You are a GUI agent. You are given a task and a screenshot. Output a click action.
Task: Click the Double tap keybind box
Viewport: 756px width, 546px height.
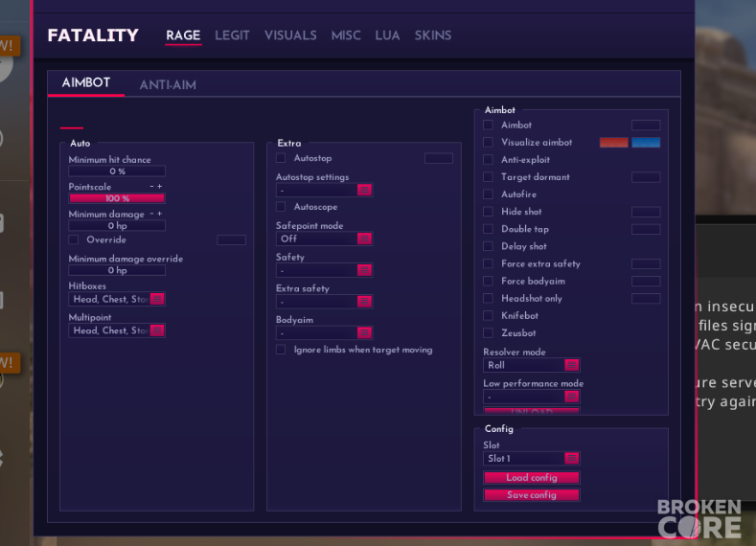point(646,229)
